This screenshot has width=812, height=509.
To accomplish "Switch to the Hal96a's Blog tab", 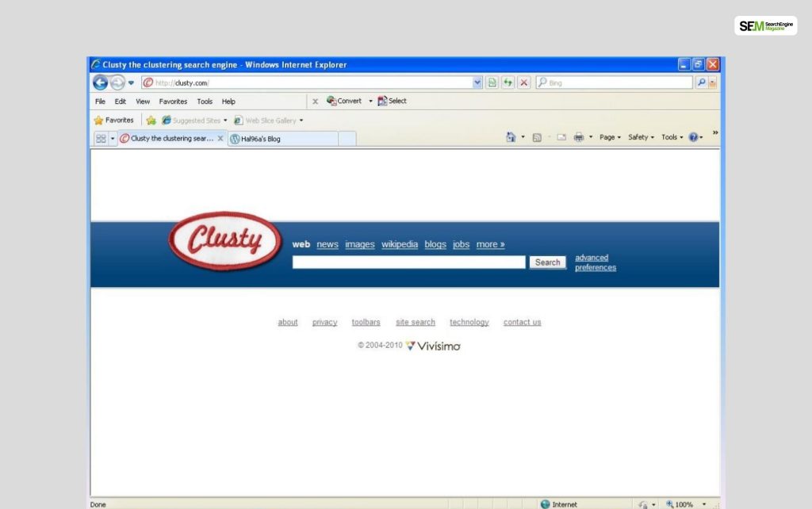I will click(283, 139).
